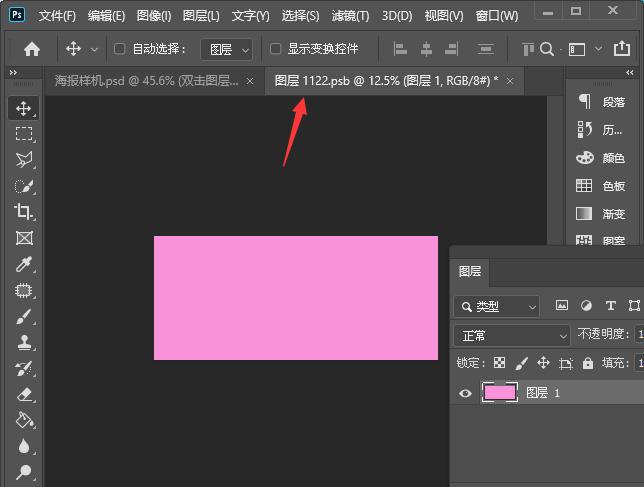Select the Move tool in the toolbar
The width and height of the screenshot is (644, 487).
[x=24, y=108]
